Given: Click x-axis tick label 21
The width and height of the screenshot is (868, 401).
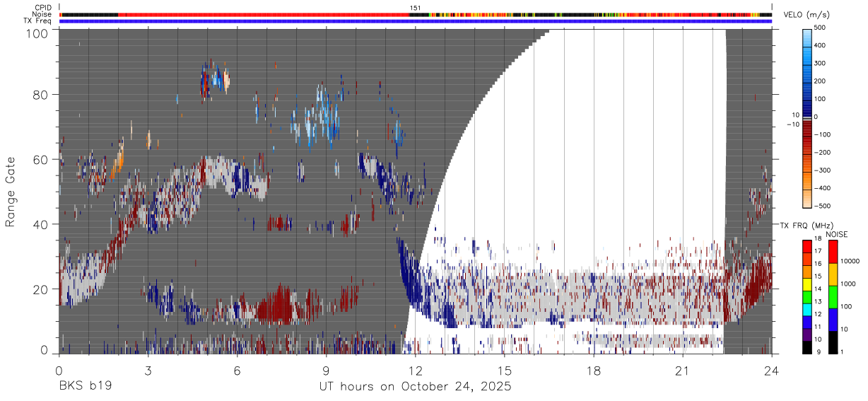Looking at the screenshot, I should tap(683, 371).
